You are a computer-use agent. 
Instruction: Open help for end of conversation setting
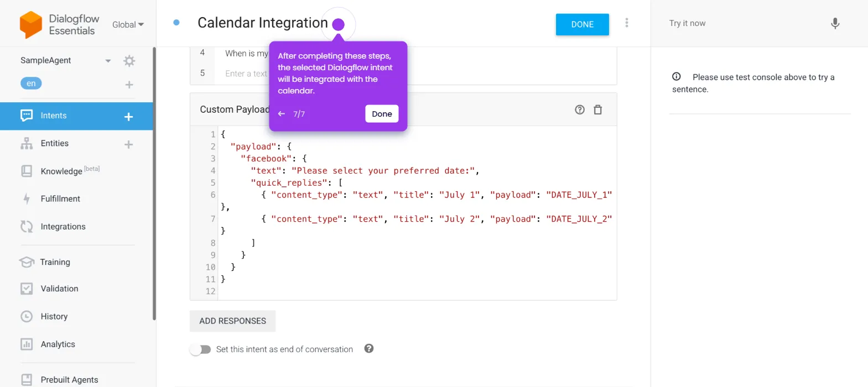click(x=369, y=348)
